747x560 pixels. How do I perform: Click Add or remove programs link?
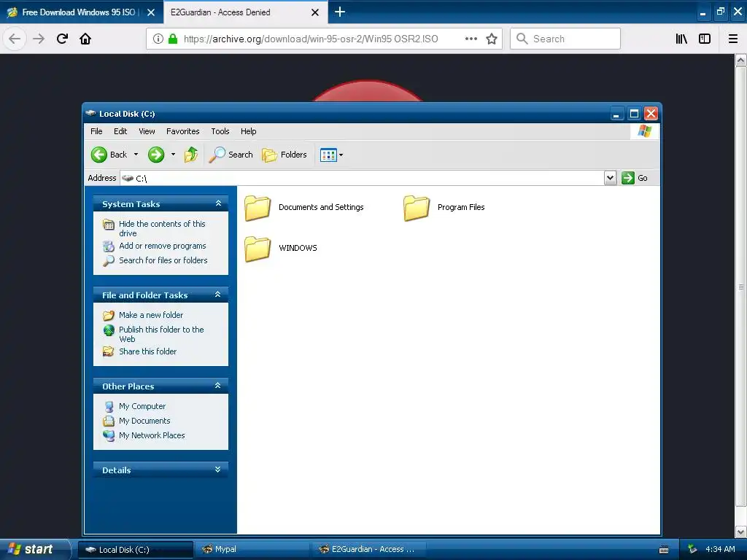(163, 246)
